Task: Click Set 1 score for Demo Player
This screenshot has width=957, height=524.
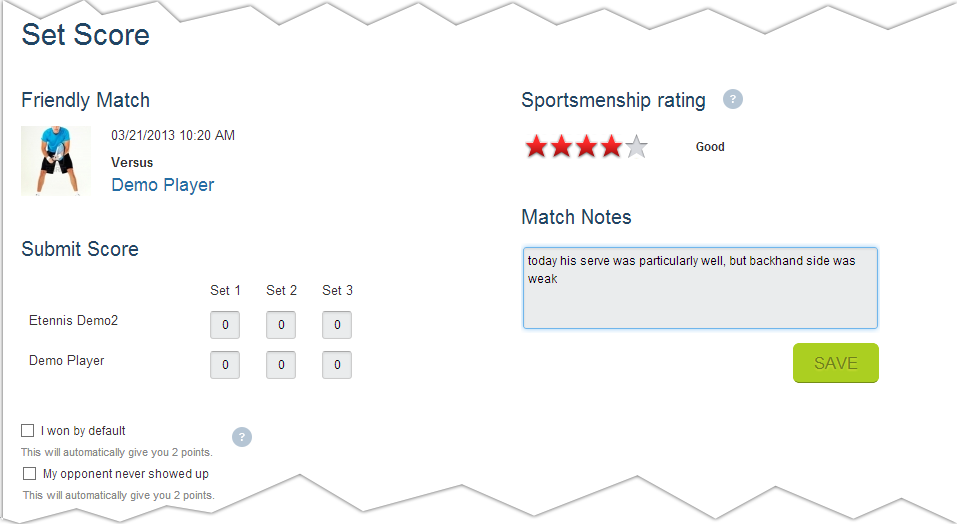Action: (225, 365)
